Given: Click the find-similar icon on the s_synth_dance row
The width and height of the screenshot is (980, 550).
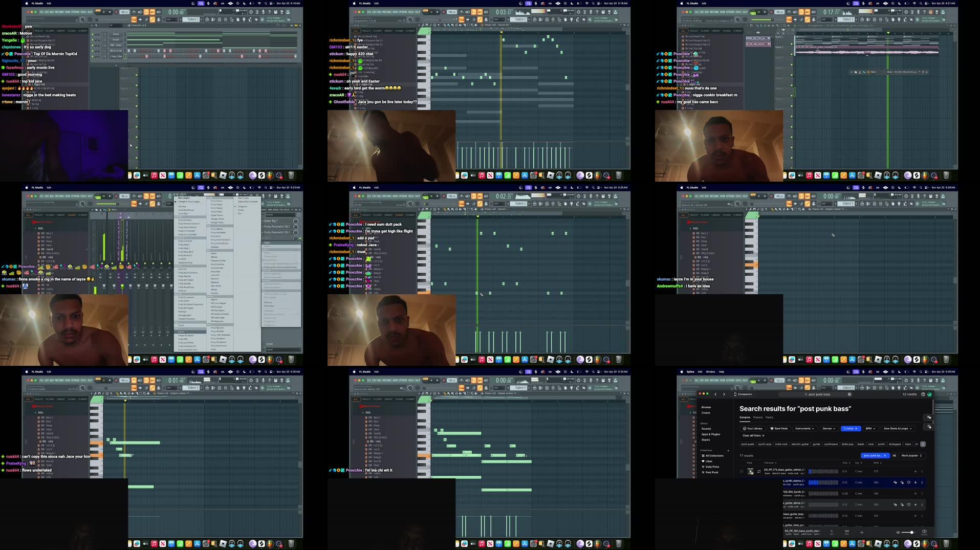Looking at the screenshot, I should coord(902,482).
